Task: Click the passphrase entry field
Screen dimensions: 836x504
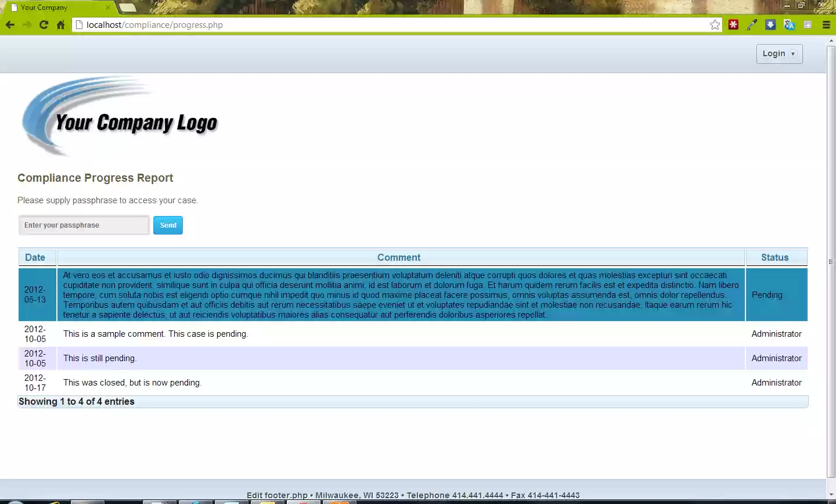Action: 83,225
